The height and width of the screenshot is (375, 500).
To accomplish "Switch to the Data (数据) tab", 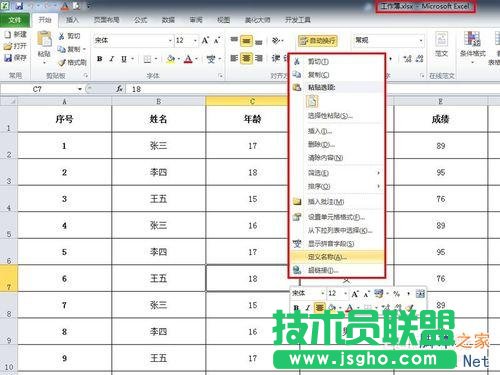I will pos(168,20).
